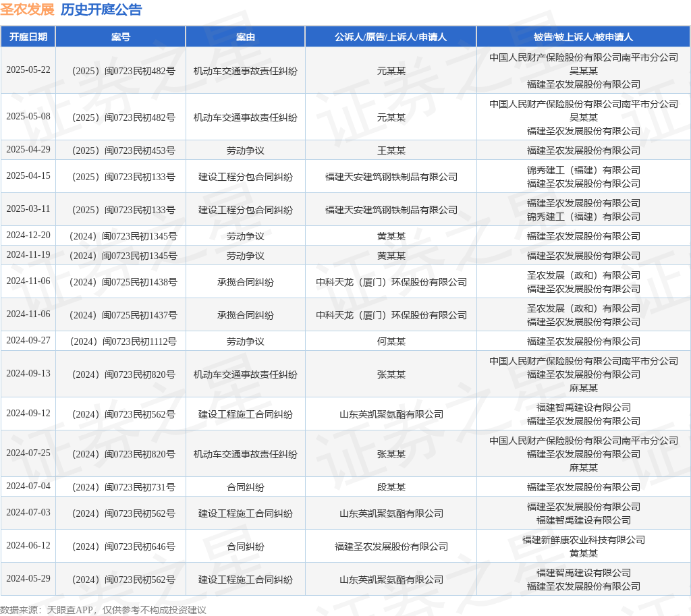Click the 公诉人/原告/上诉人/申请人 column header
The width and height of the screenshot is (691, 616).
(x=391, y=37)
